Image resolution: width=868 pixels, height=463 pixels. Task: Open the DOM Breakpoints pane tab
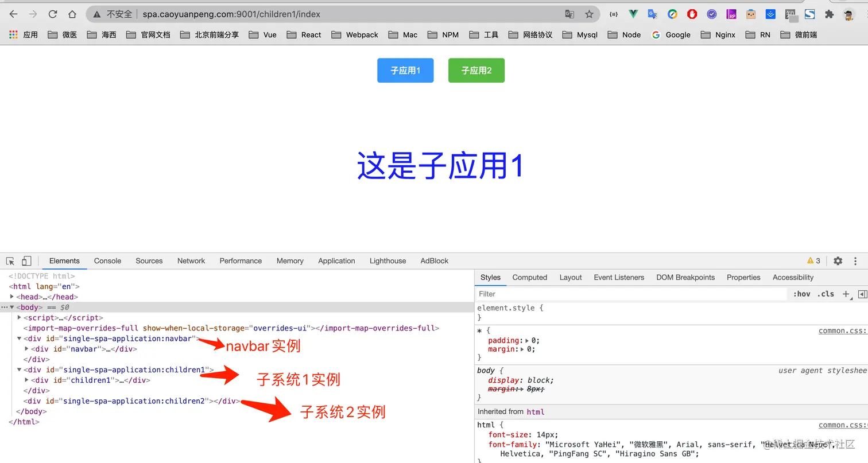click(685, 278)
